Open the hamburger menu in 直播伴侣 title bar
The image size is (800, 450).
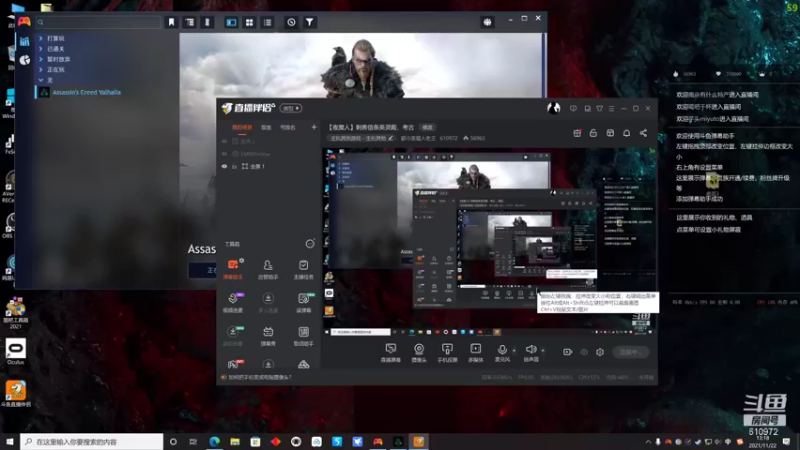[x=612, y=109]
